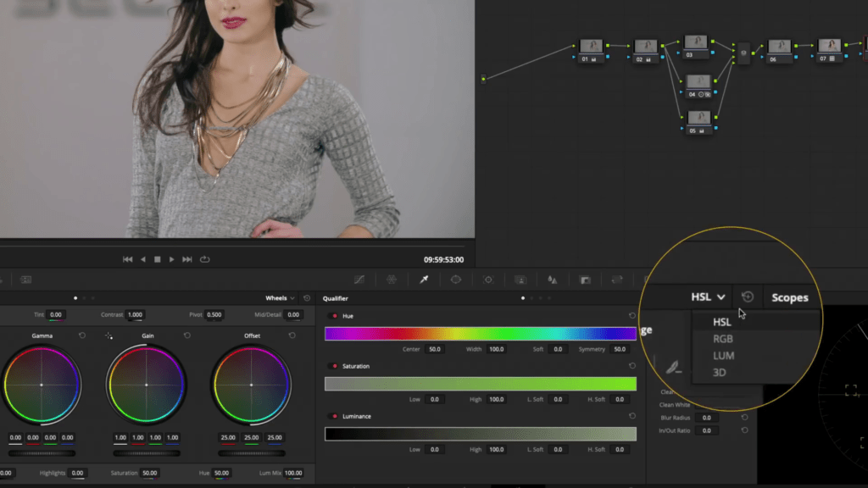Disable the Hue qualifier toggle
The width and height of the screenshot is (868, 488).
[334, 316]
